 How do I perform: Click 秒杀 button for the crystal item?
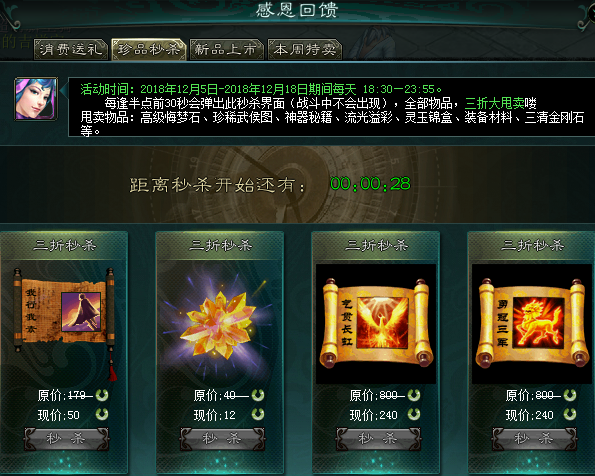click(x=222, y=439)
